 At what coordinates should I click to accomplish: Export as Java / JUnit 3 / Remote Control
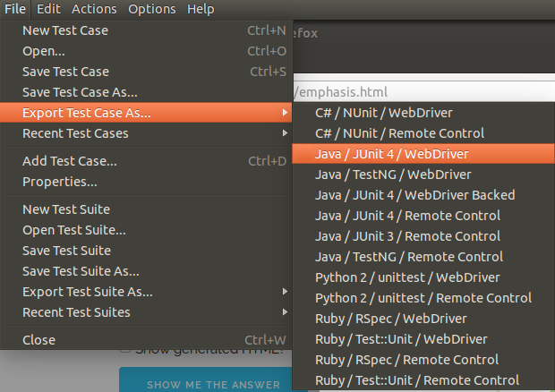(x=423, y=235)
